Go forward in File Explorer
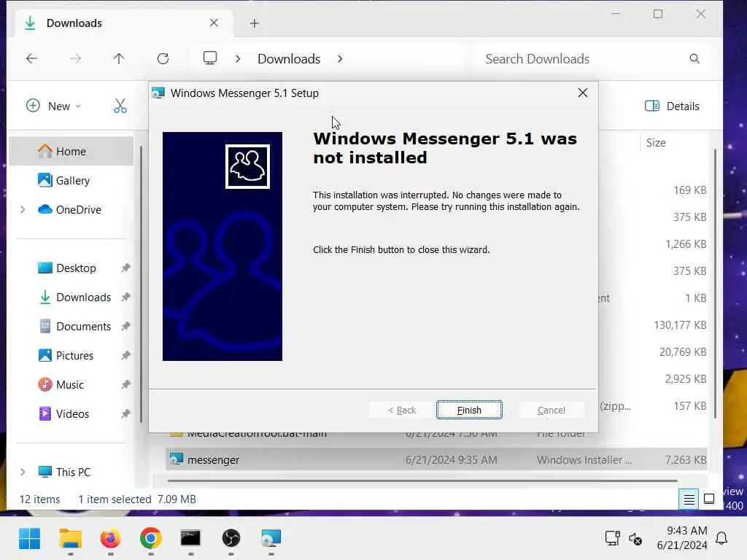747x560 pixels. tap(75, 58)
